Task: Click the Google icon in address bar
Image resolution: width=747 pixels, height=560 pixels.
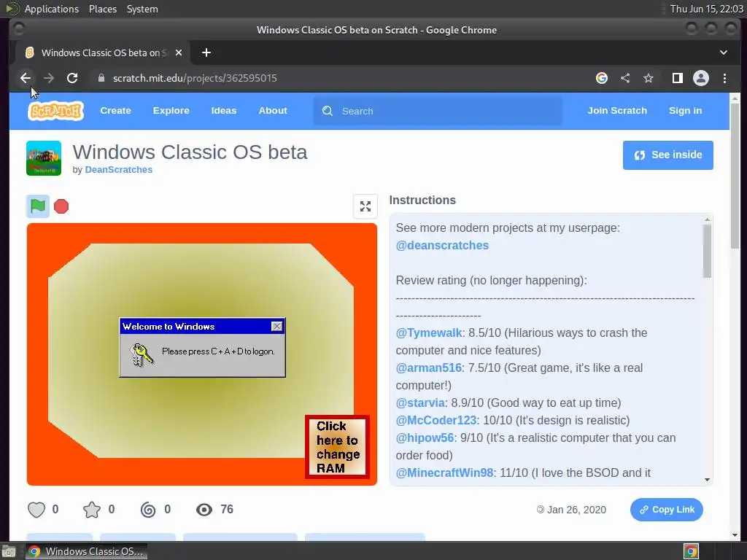Action: [602, 78]
